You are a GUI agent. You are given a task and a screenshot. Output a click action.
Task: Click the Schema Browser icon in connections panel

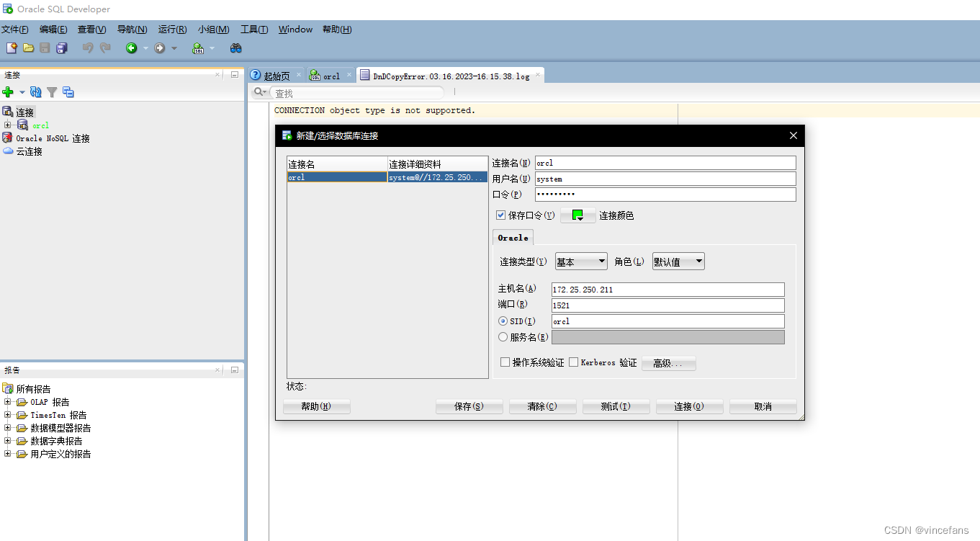coord(68,92)
